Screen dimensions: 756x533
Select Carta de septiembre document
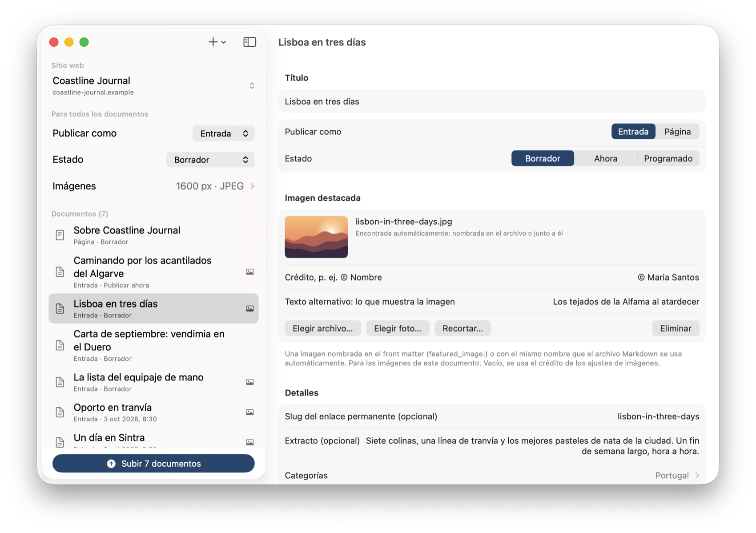[153, 345]
